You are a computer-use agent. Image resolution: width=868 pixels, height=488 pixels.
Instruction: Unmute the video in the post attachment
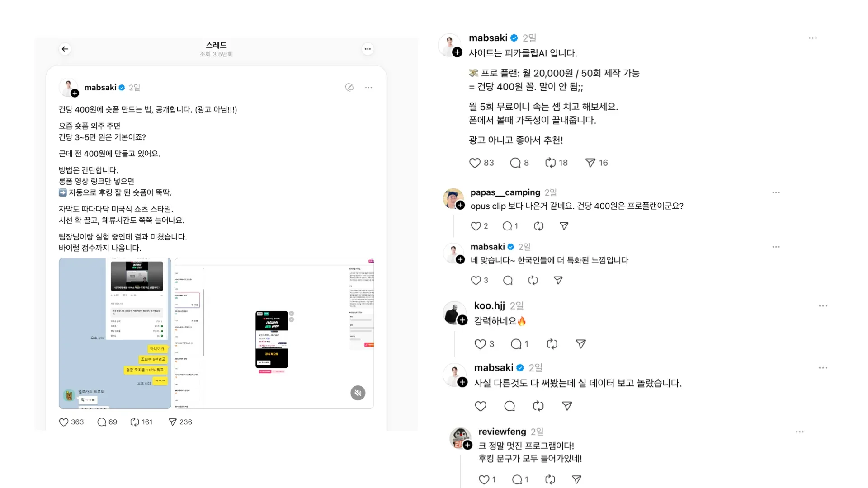358,393
